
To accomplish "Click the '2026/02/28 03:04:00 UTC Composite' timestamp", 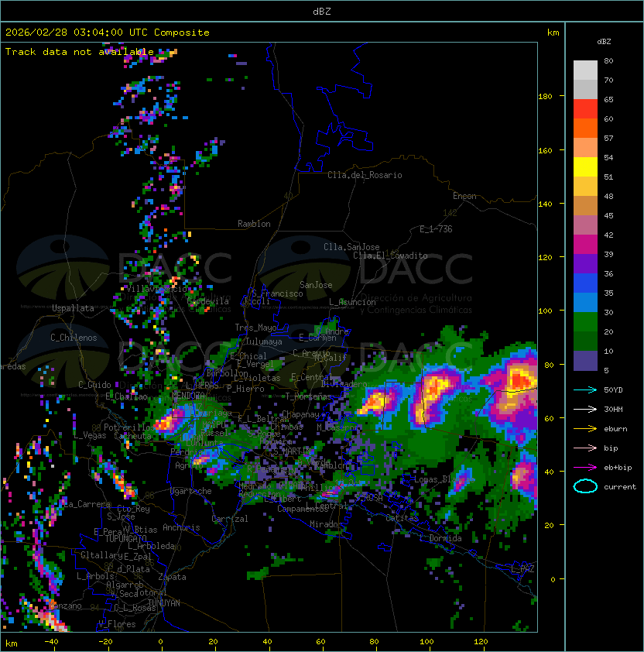I will [x=108, y=33].
